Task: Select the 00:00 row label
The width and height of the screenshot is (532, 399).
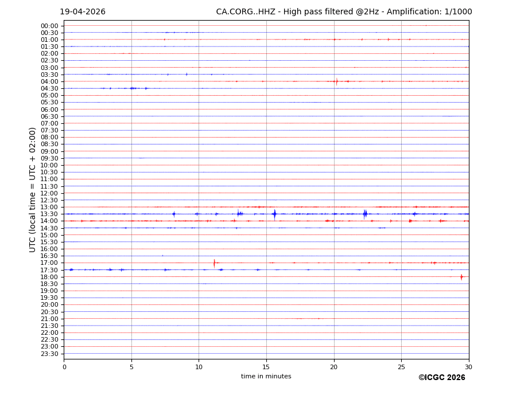Action: click(x=49, y=26)
